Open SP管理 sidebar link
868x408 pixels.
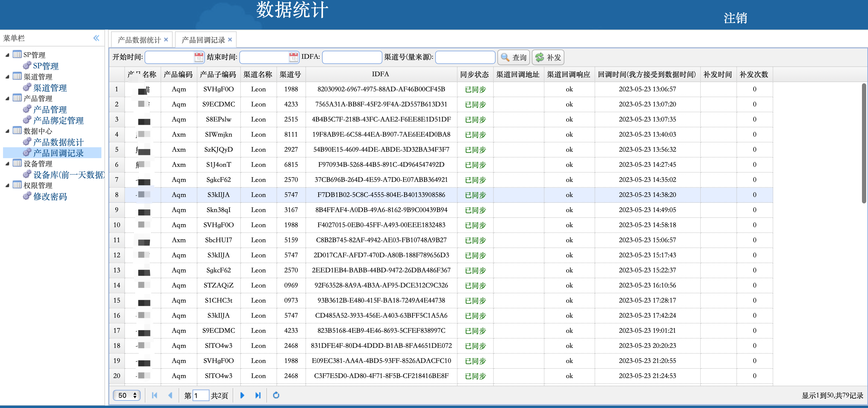(46, 66)
